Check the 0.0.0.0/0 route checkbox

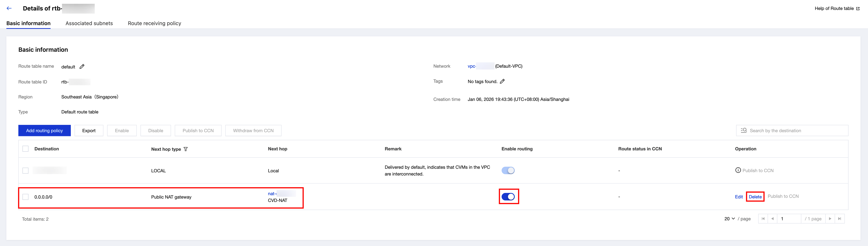(26, 197)
